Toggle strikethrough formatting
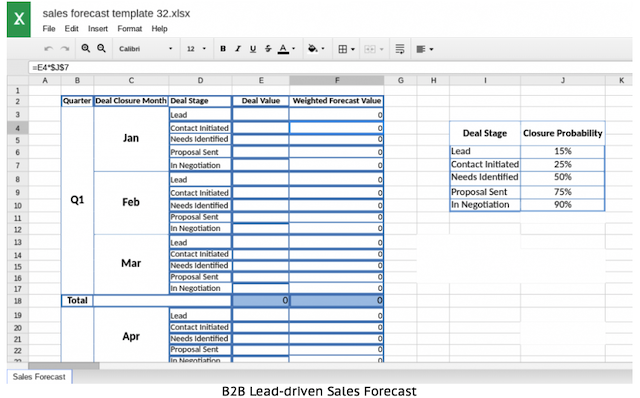Image resolution: width=640 pixels, height=398 pixels. (268, 49)
